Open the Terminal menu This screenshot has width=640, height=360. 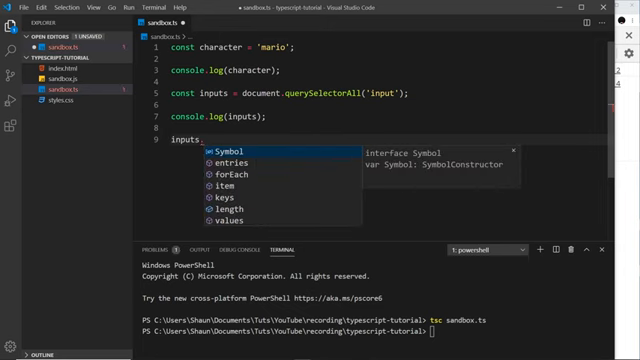pyautogui.click(x=154, y=7)
